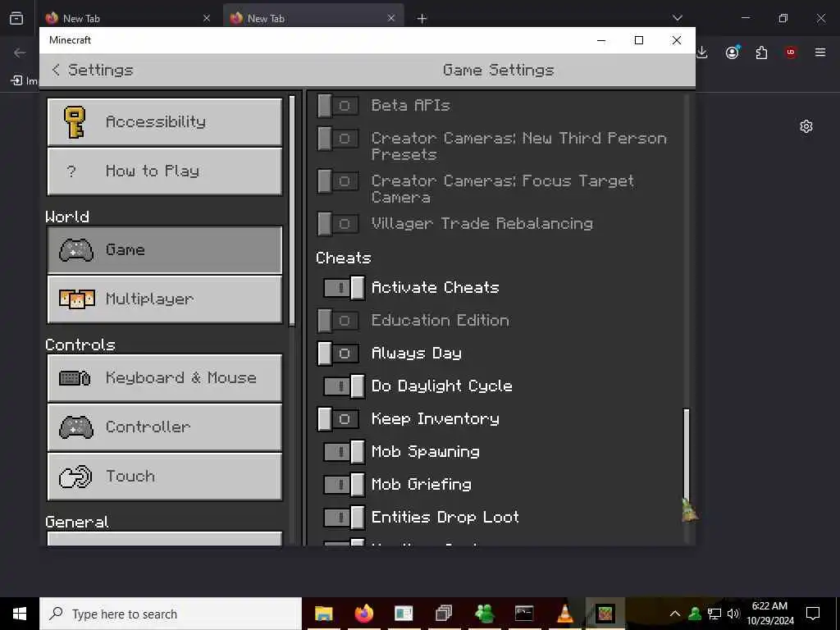The image size is (840, 630).
Task: Open the Firefox hamburger menu
Action: [x=820, y=52]
